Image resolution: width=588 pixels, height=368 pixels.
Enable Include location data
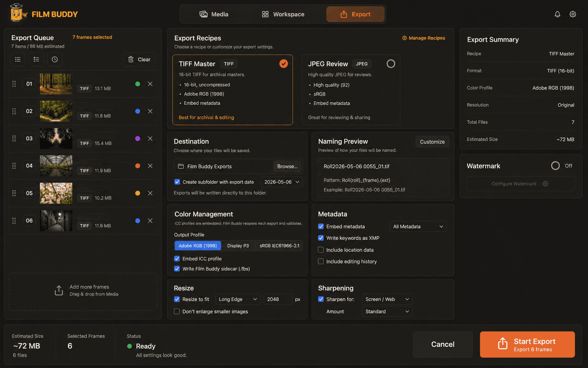click(x=321, y=250)
